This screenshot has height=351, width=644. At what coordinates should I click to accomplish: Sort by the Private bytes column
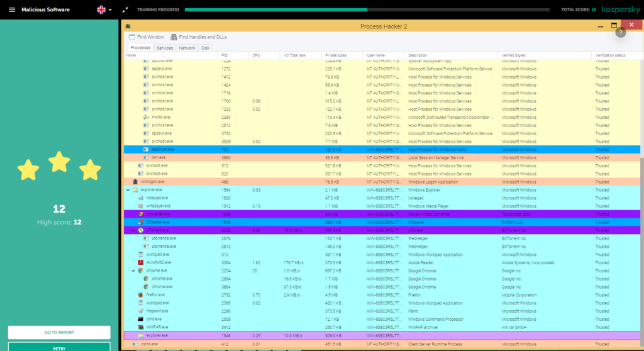coord(343,55)
